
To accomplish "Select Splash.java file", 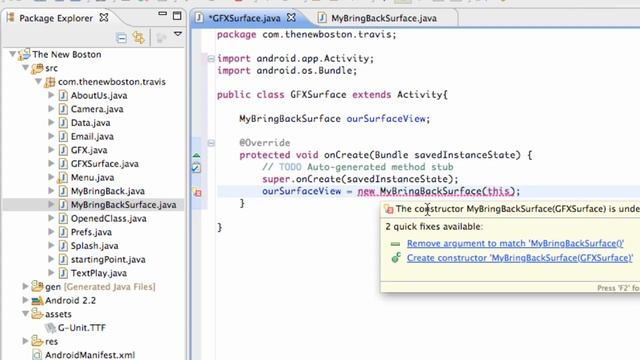I will tap(94, 246).
